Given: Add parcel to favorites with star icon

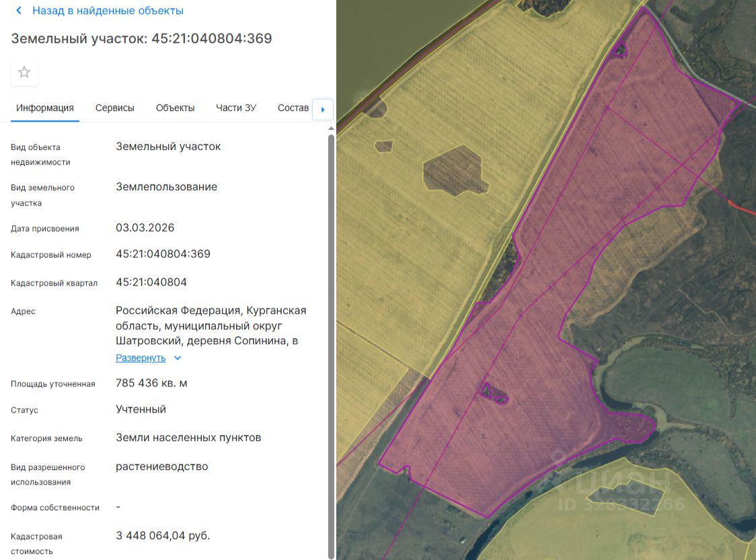Looking at the screenshot, I should 24,73.
